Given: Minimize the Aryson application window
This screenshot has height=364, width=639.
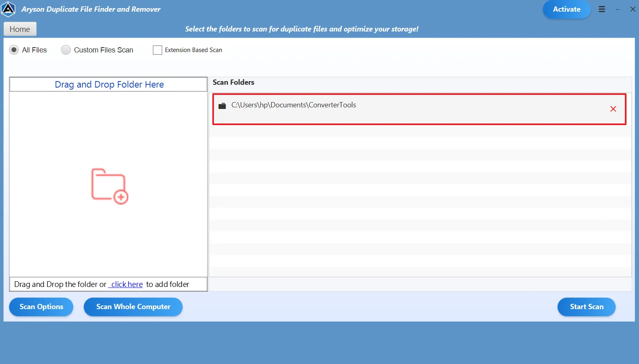Looking at the screenshot, I should tap(617, 9).
